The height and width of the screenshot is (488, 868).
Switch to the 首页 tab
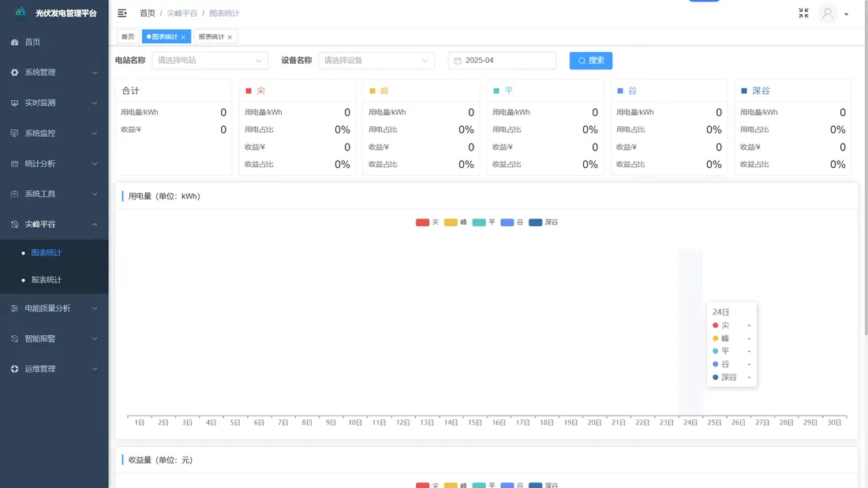click(x=128, y=36)
